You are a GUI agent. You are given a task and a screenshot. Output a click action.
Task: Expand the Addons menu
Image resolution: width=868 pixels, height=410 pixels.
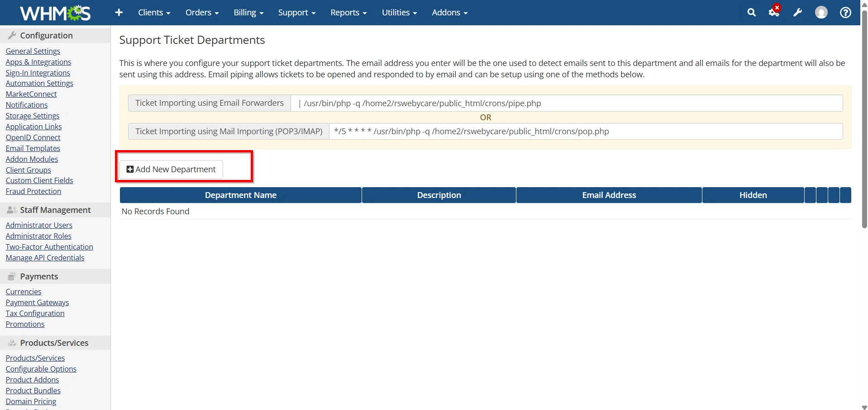449,13
